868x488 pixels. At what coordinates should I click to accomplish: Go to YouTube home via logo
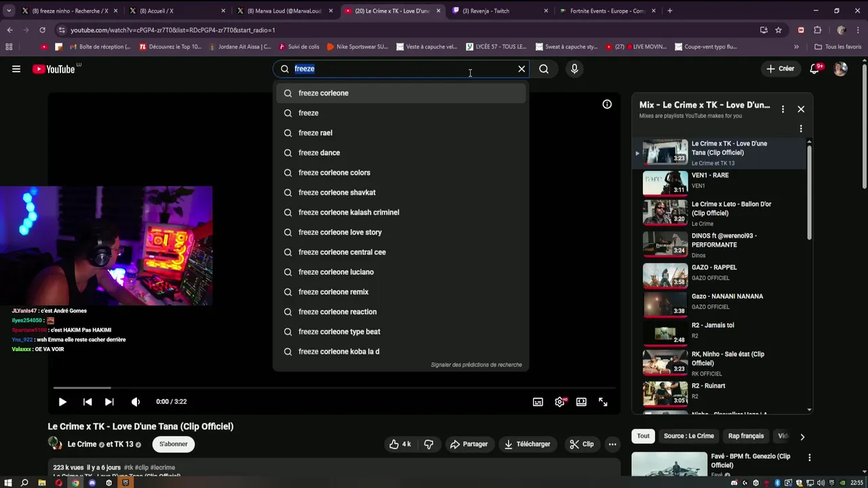point(54,68)
